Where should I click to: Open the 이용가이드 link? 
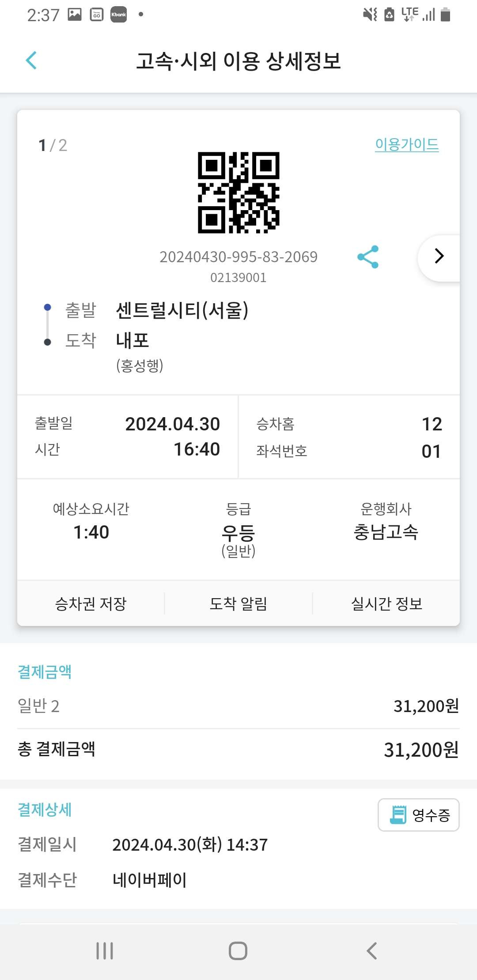coord(407,144)
